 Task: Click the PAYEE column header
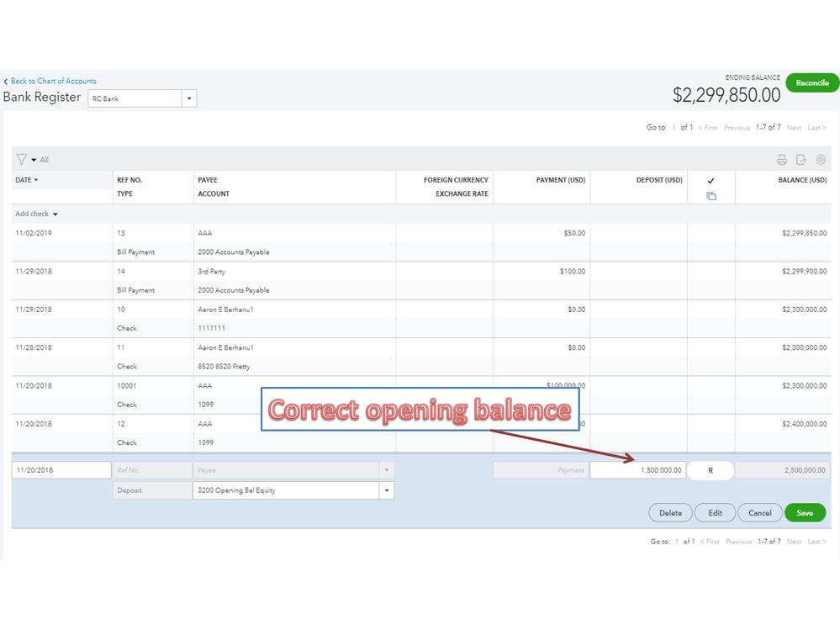(x=208, y=180)
